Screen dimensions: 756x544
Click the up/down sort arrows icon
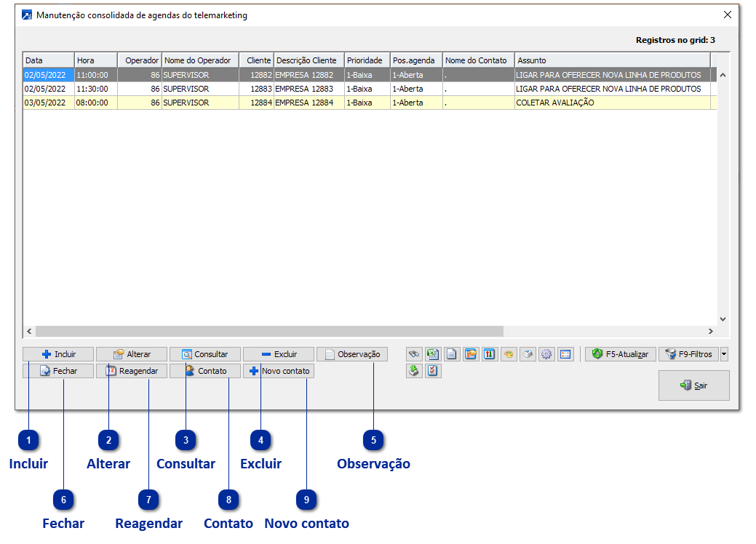490,354
